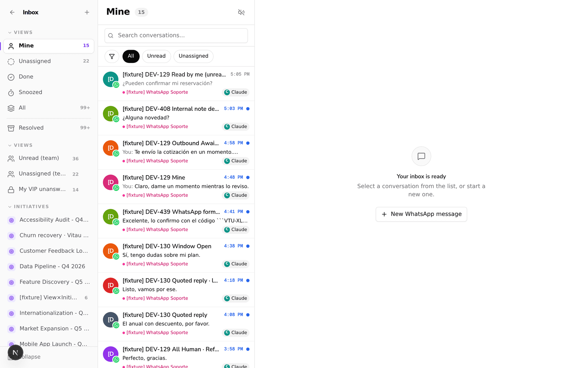Screen dimensions: 588x368
Task: Open DEV-408 Internal note conversation
Action: pos(176,118)
